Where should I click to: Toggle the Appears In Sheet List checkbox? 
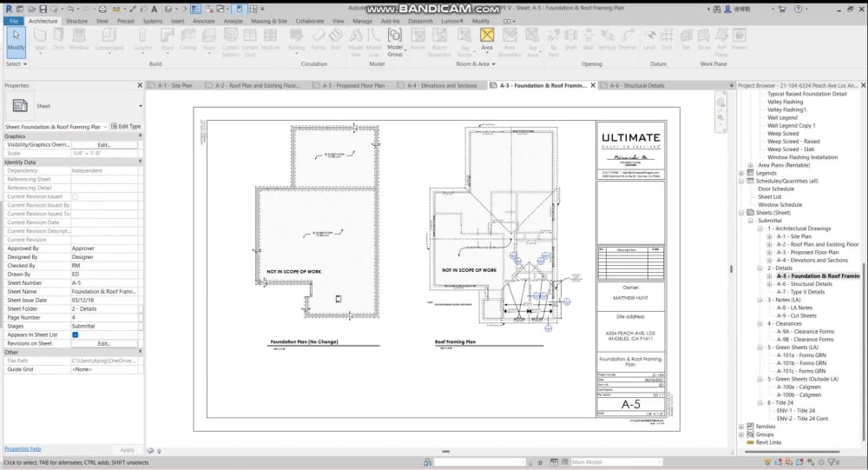point(76,334)
